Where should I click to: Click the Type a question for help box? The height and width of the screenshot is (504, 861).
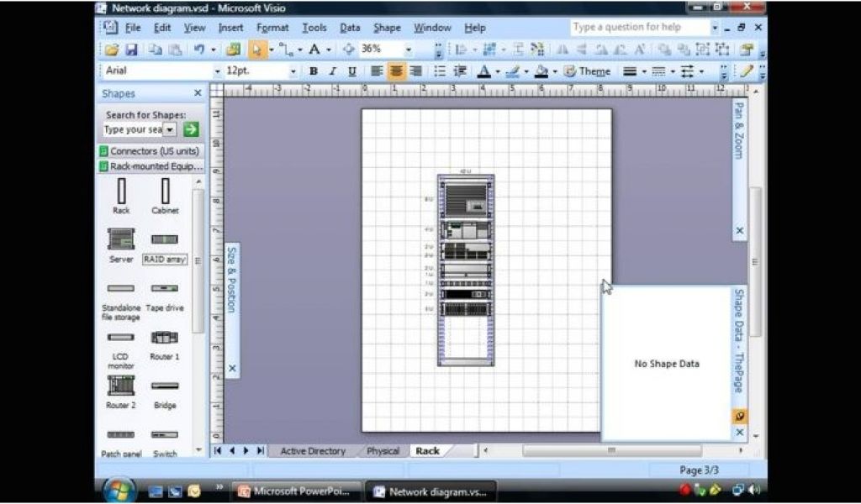pos(640,28)
